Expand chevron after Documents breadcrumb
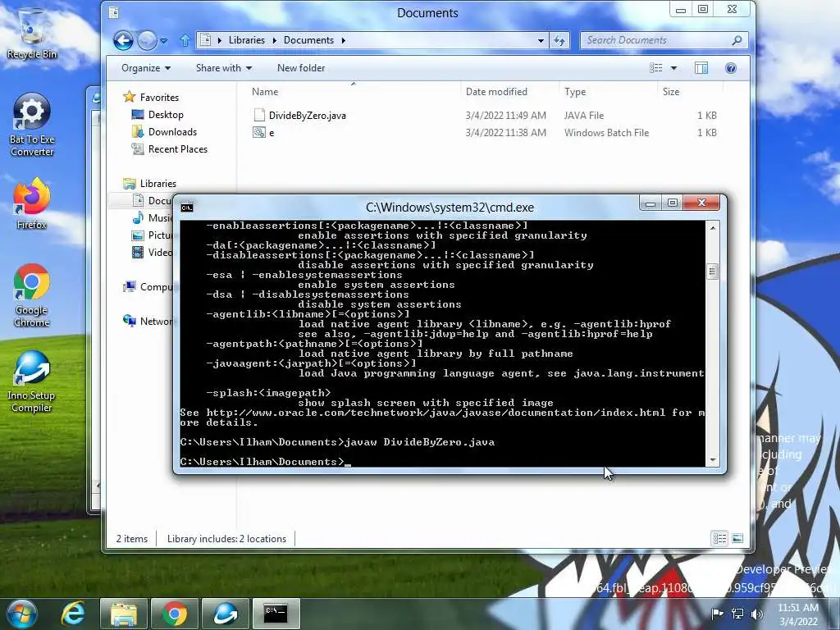This screenshot has height=630, width=840. pos(343,40)
